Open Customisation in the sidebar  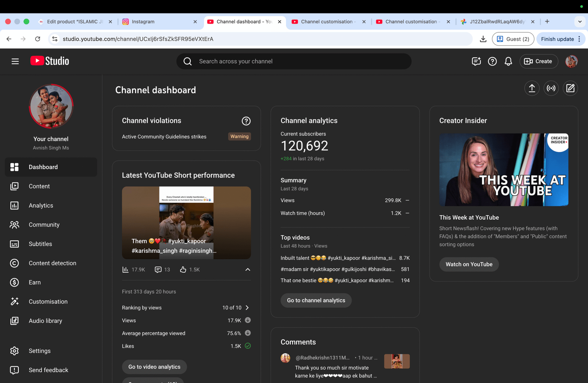click(48, 301)
